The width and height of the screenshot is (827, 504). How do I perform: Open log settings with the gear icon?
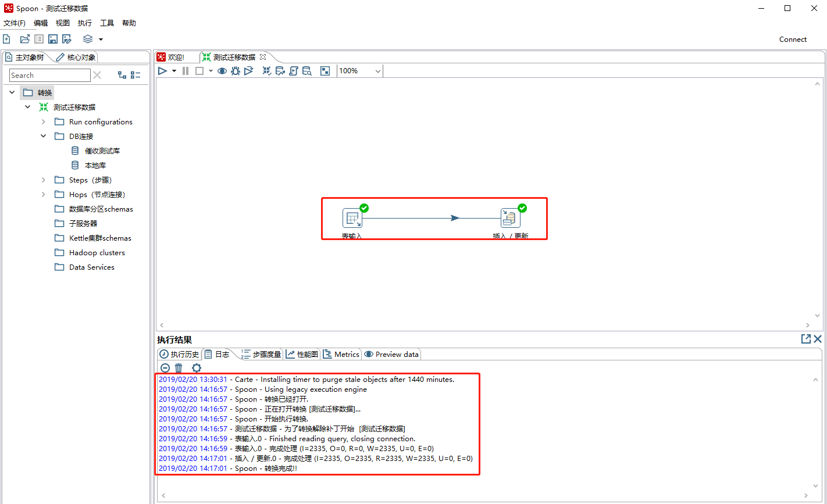197,368
